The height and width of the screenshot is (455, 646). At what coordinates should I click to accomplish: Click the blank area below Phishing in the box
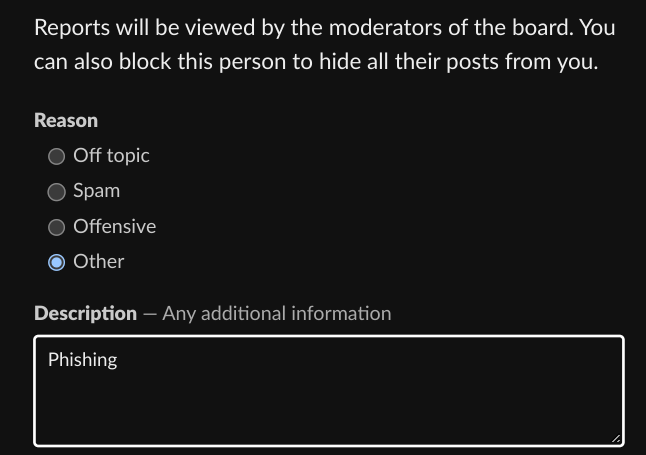[x=328, y=410]
